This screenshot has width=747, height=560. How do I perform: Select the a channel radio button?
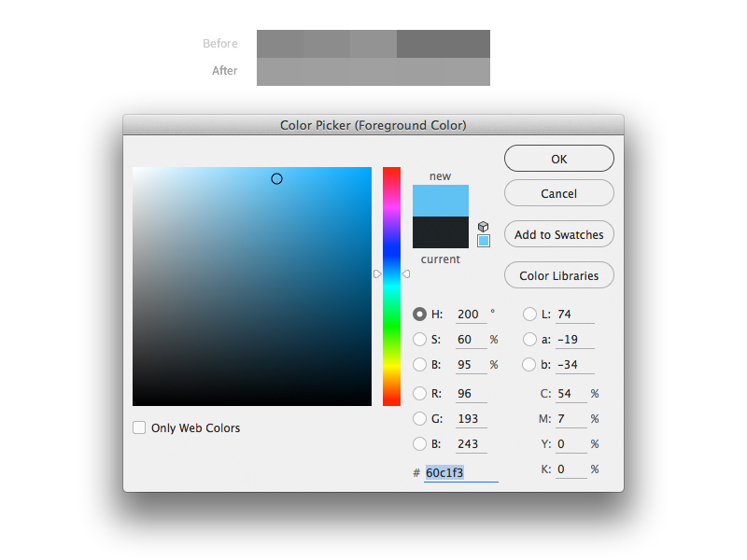coord(529,340)
